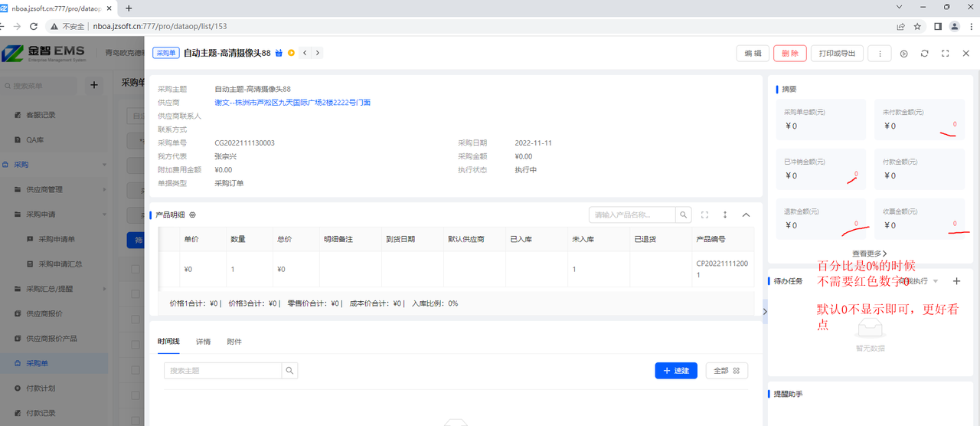This screenshot has height=426, width=980.
Task: Open 付款计划 in the sidebar
Action: (41, 388)
